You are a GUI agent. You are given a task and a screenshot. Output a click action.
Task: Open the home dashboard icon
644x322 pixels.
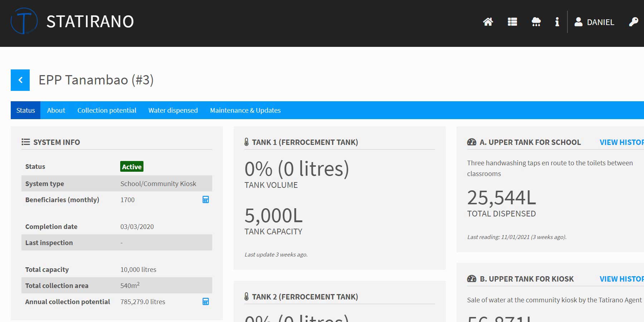coord(488,22)
